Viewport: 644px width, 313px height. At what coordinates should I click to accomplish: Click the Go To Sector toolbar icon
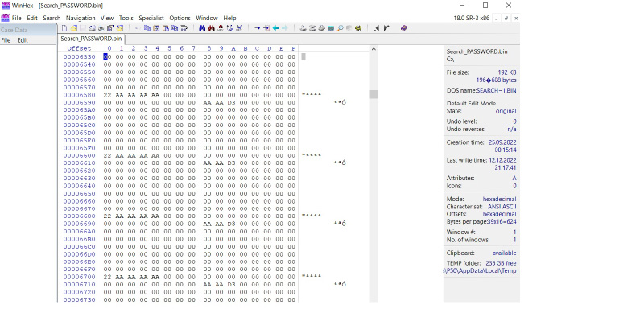point(266,28)
